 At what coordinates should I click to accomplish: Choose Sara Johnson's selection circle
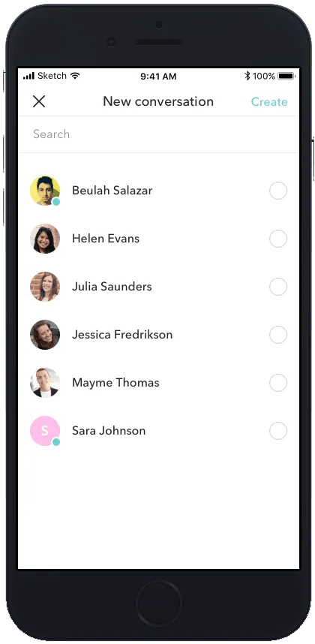(278, 431)
